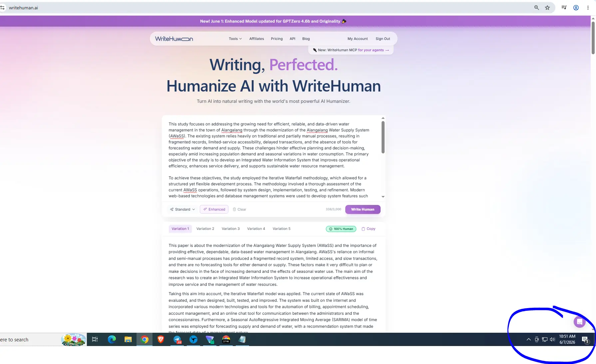Viewport: 596px width, 364px height.
Task: Toggle the Enhanced model option
Action: 214,209
